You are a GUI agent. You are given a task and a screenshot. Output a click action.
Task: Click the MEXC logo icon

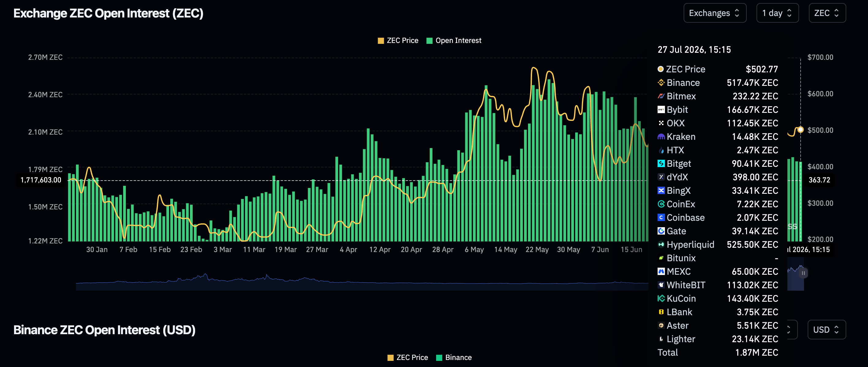[x=661, y=272]
